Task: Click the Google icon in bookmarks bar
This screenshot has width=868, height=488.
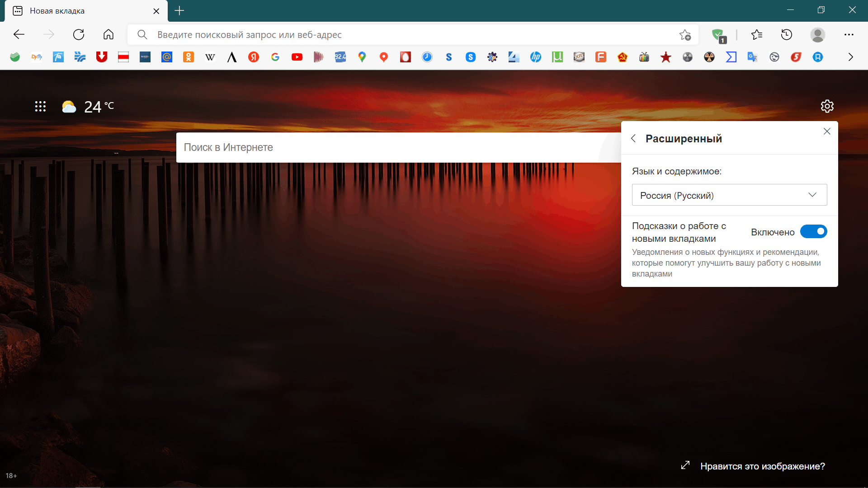Action: pos(275,56)
